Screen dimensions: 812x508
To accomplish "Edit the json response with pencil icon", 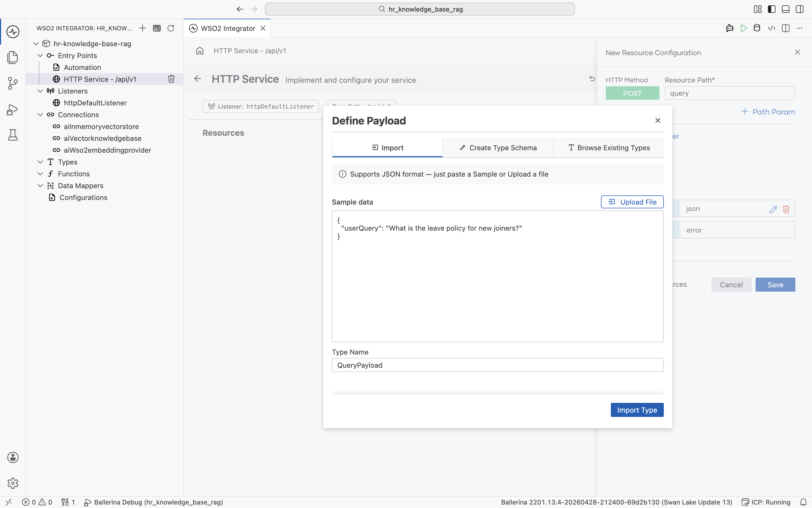I will (x=773, y=209).
